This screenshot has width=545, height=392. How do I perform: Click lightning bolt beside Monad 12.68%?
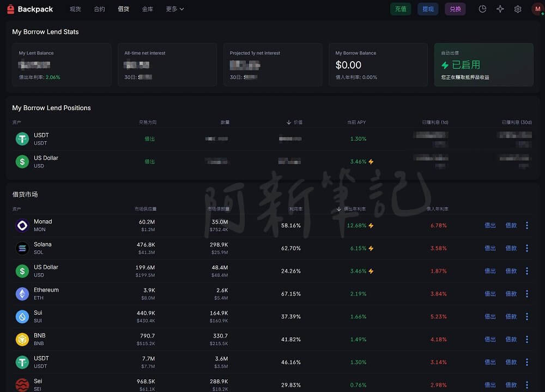(x=371, y=225)
